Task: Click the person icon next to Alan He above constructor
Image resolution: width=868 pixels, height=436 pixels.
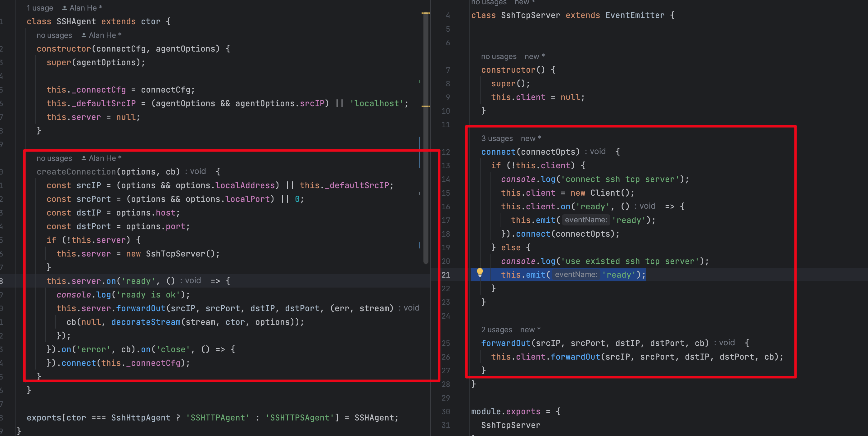Action: tap(83, 35)
